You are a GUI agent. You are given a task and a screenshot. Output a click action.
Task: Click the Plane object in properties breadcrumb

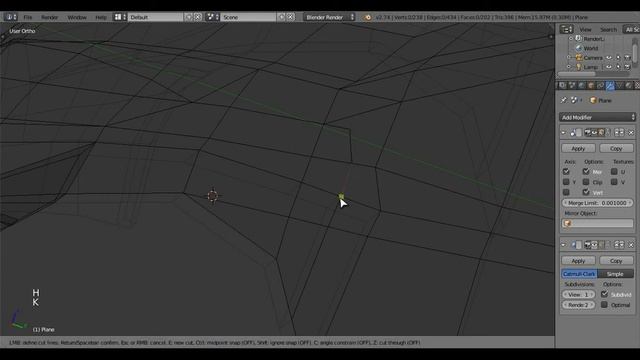(x=600, y=100)
